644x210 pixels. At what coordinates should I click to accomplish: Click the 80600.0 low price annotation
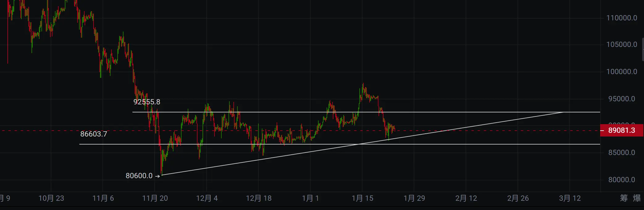pyautogui.click(x=139, y=176)
